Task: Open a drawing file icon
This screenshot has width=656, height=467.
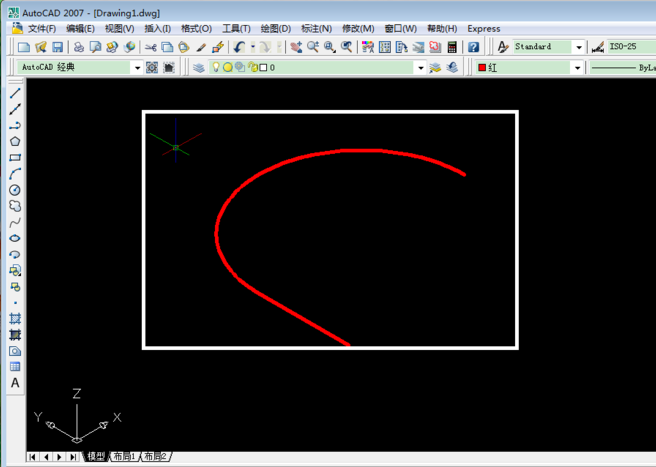Action: click(41, 47)
